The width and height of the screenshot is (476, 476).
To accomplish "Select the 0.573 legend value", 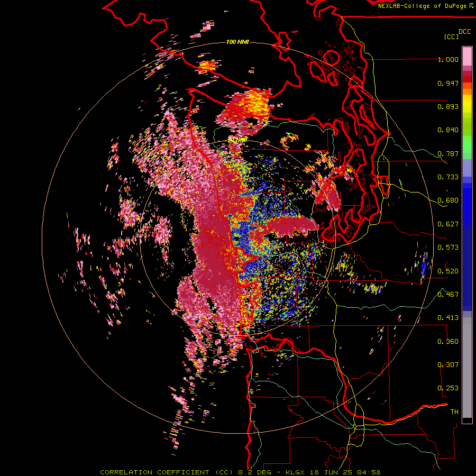I will tap(448, 248).
